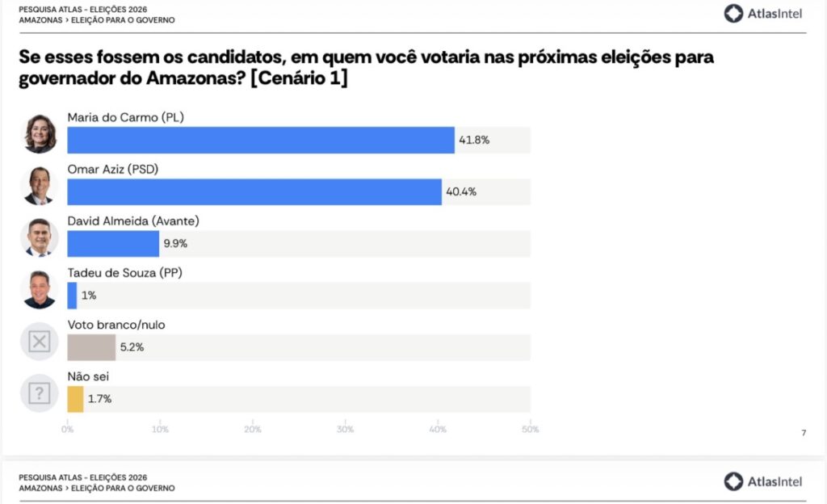This screenshot has width=827, height=504.
Task: Click the Não sei question mark icon
Action: coord(40,393)
